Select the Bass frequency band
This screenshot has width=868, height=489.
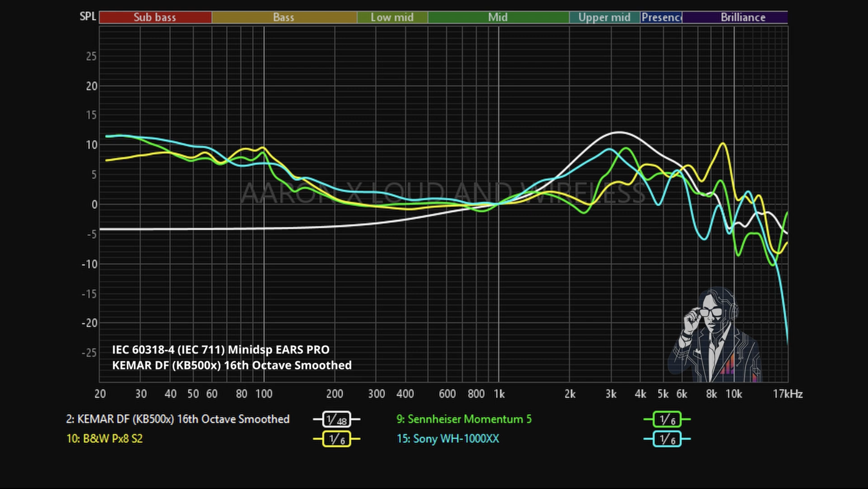pyautogui.click(x=284, y=17)
